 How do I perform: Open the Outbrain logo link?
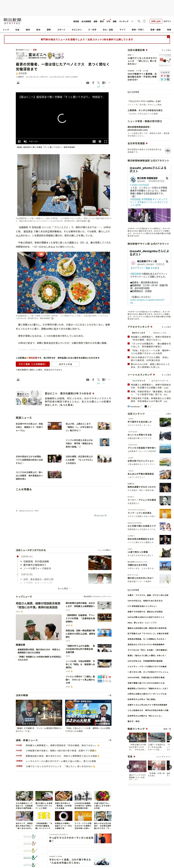[x=100, y=516]
